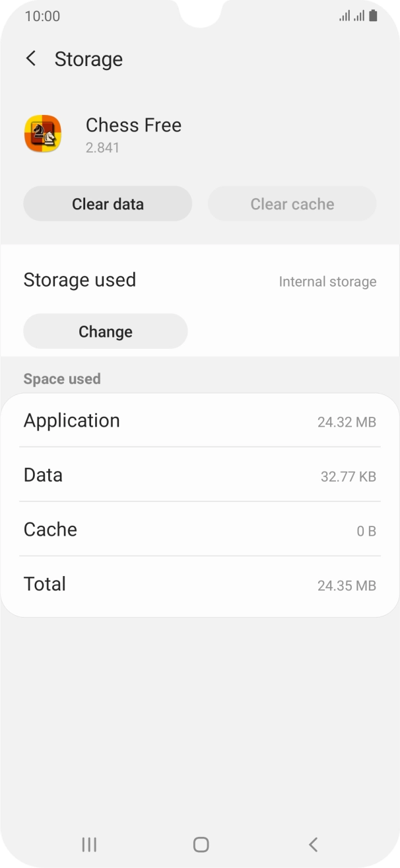400x868 pixels.
Task: Select the Space used section label
Action: coord(61,379)
